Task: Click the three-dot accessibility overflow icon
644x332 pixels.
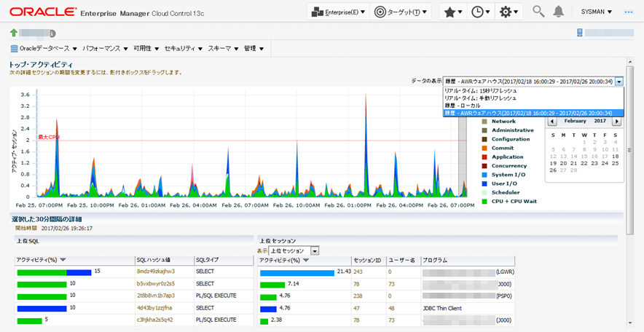Action: (629, 12)
